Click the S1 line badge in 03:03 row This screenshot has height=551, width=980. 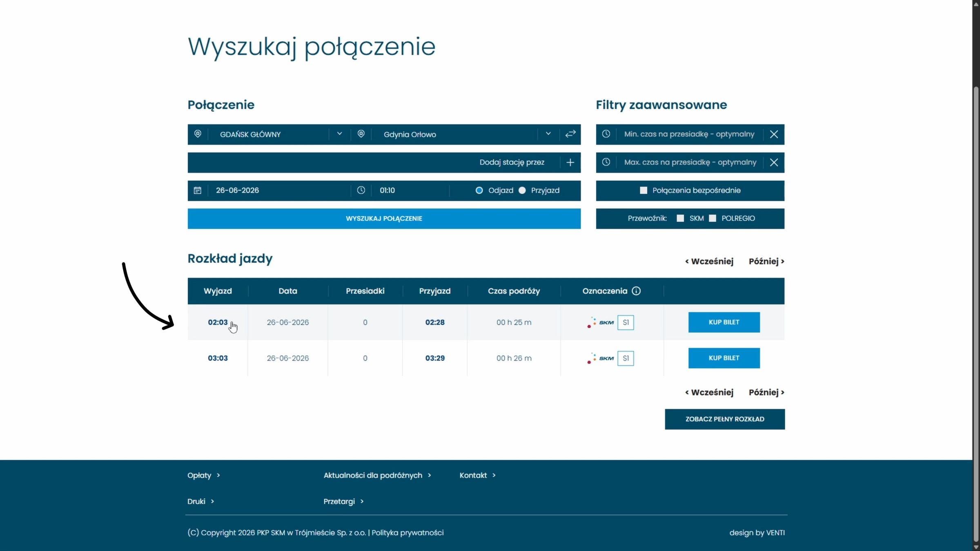coord(626,358)
